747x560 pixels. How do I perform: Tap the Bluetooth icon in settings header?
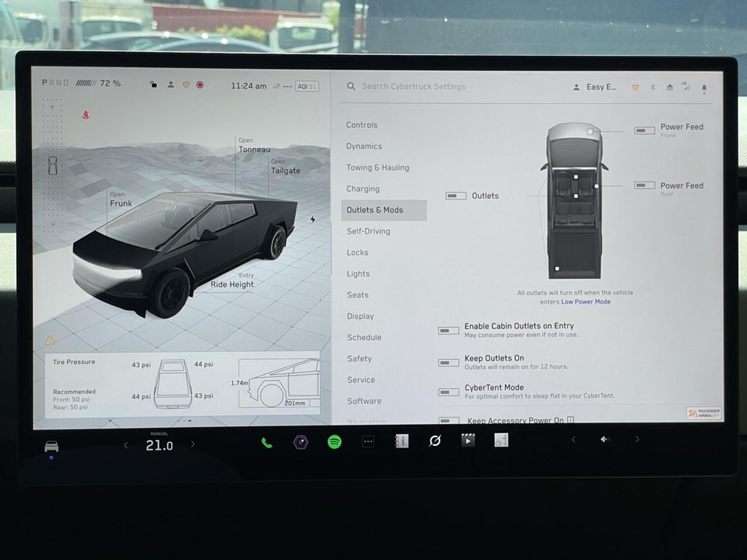[x=652, y=87]
